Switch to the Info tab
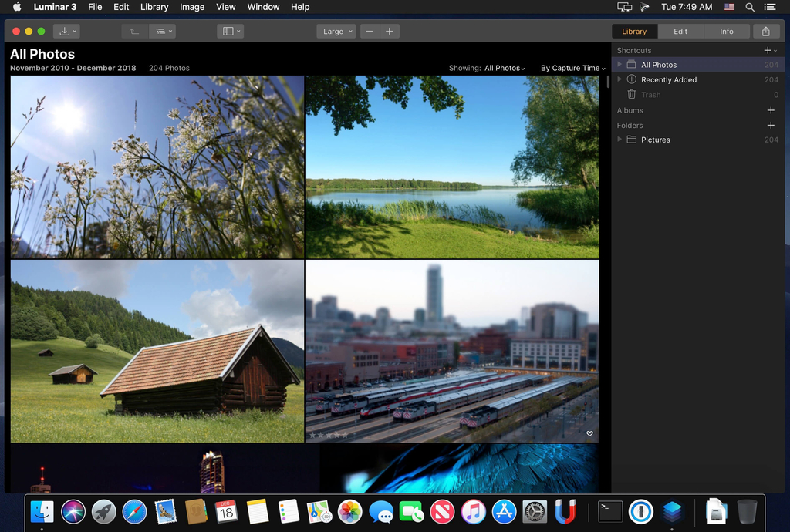Screen dimensions: 790x532 click(726, 32)
